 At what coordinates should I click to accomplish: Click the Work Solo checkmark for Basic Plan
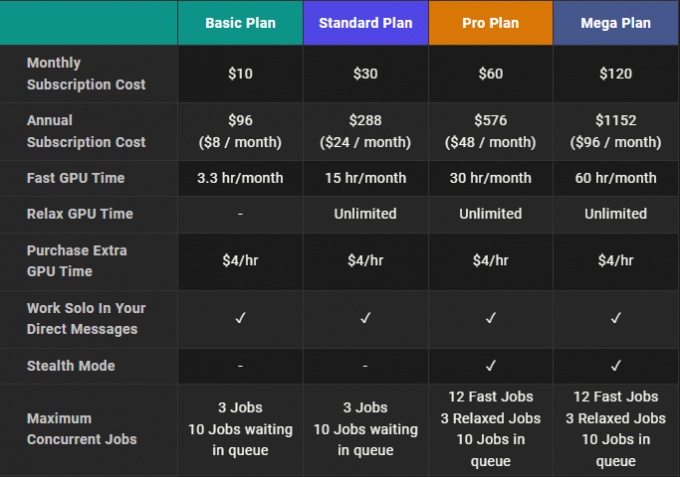pyautogui.click(x=240, y=318)
